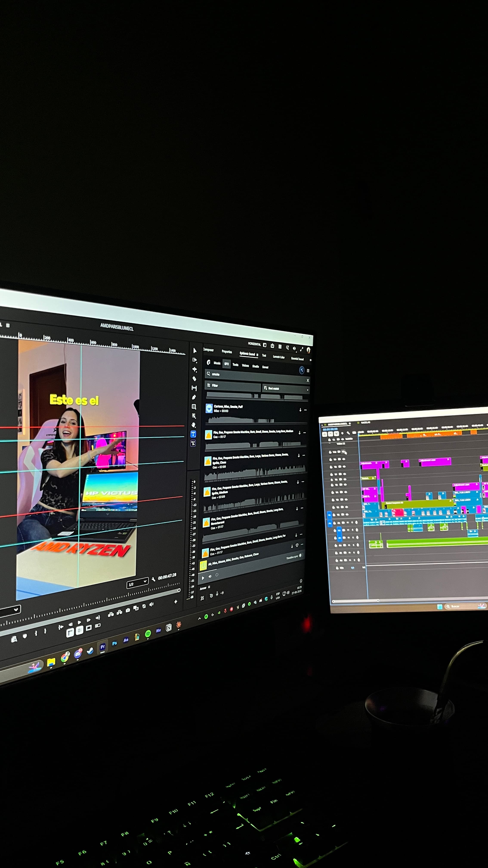Viewport: 488px width, 868px height.
Task: Switch to the Properties tab
Action: coord(227,352)
